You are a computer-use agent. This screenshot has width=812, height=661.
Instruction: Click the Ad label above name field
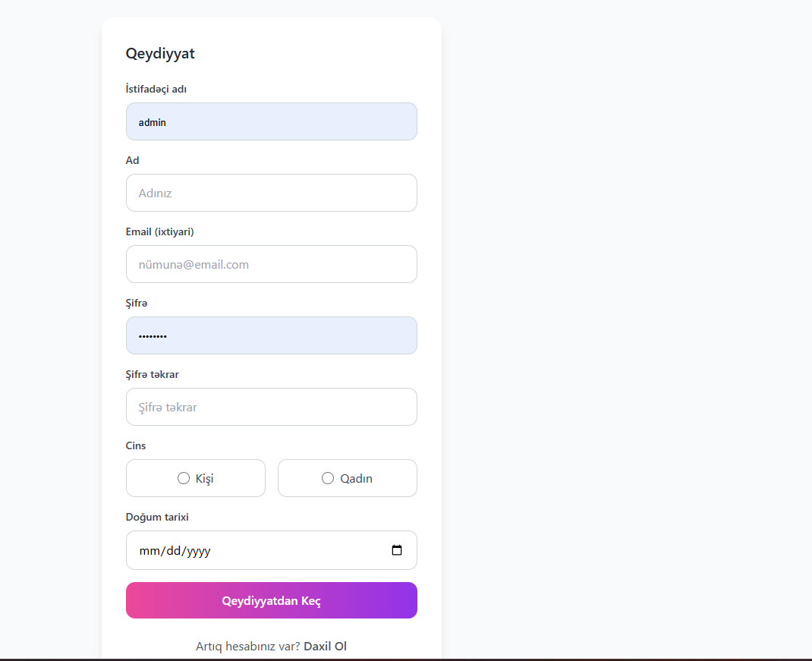pos(133,160)
